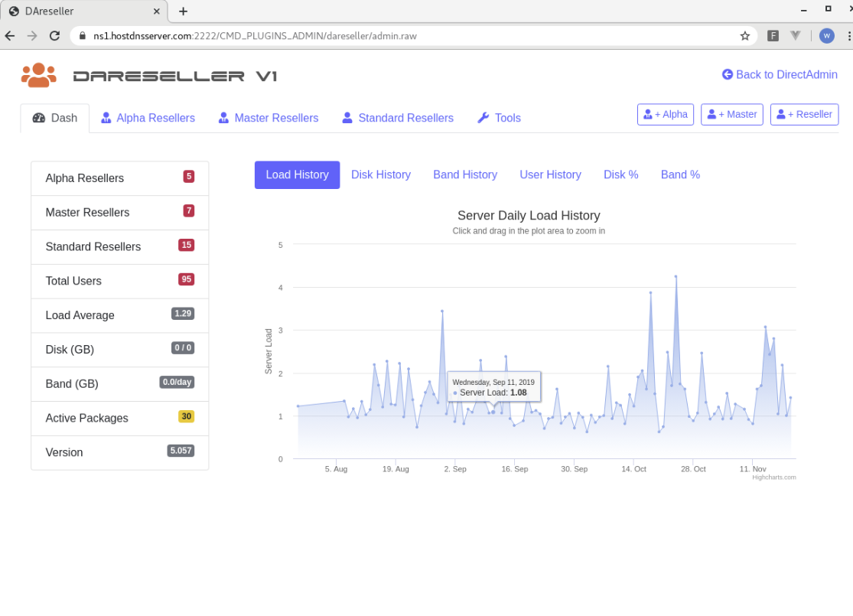Open the Master Resellers tab

pos(269,118)
